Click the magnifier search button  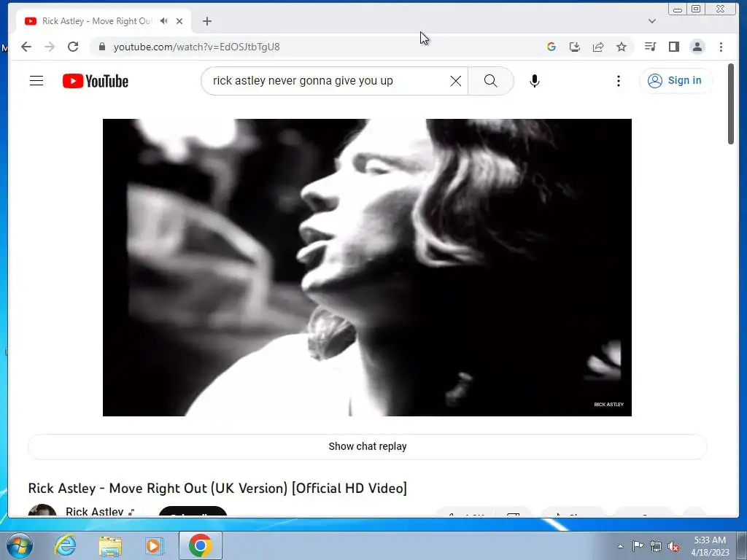(491, 81)
